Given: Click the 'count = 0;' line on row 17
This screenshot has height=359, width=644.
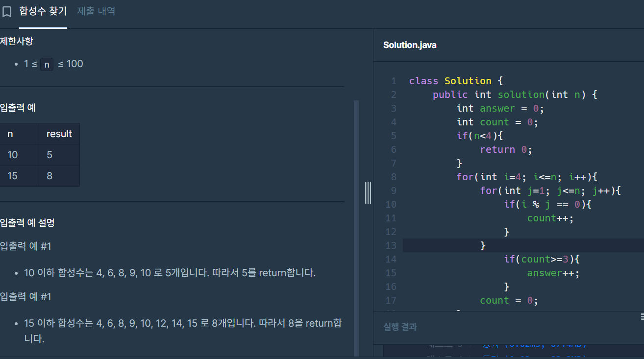Looking at the screenshot, I should 509,300.
